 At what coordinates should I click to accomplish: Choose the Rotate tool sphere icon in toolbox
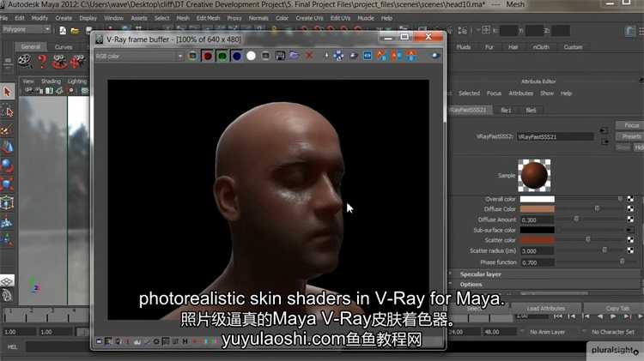point(8,165)
